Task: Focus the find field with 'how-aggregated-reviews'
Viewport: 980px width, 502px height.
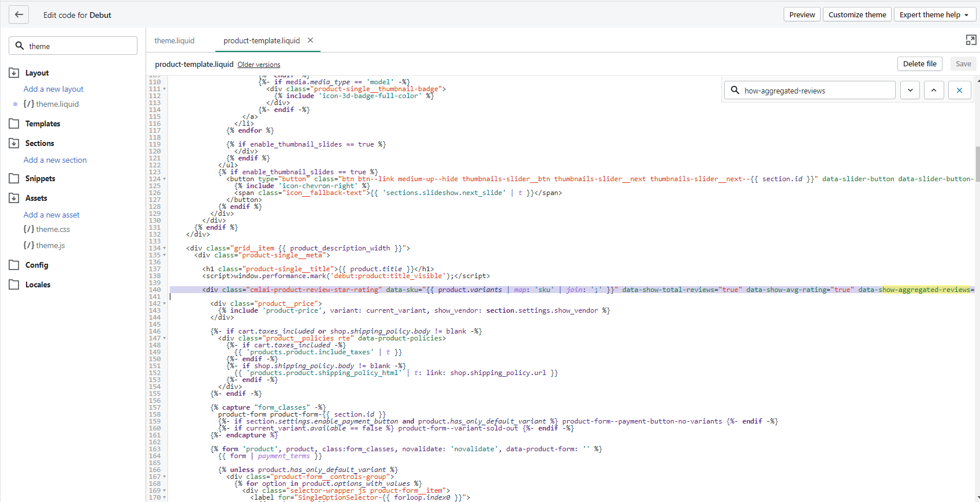Action: [810, 90]
